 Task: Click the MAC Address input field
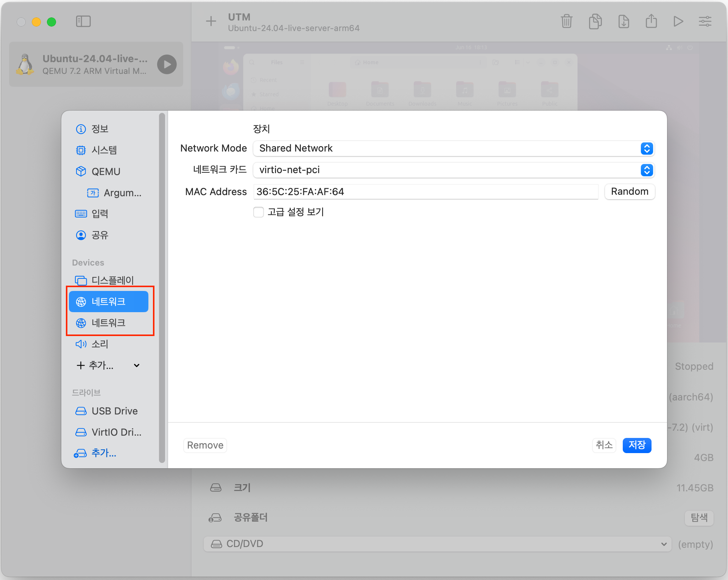[426, 192]
